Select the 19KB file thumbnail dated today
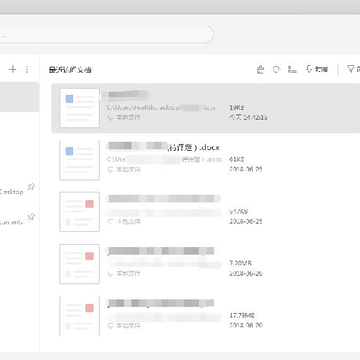 (79, 108)
